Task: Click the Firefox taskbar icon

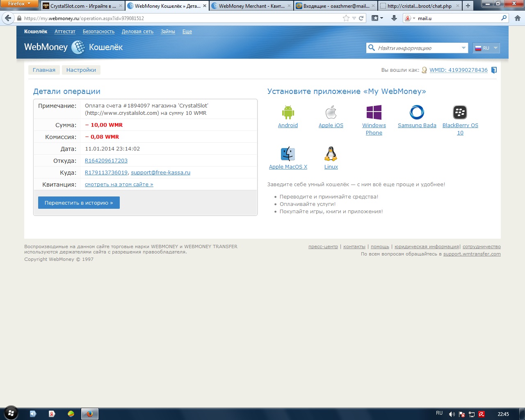Action: pos(89,414)
